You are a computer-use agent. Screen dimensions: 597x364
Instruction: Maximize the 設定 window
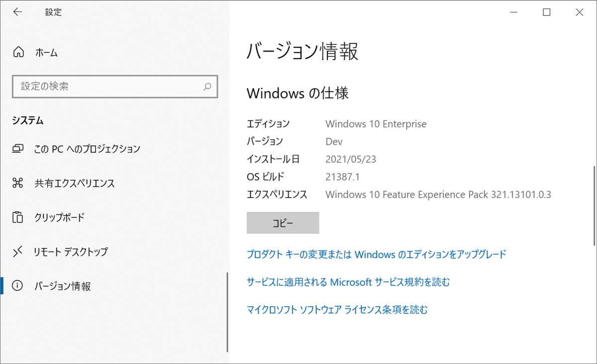tap(546, 12)
